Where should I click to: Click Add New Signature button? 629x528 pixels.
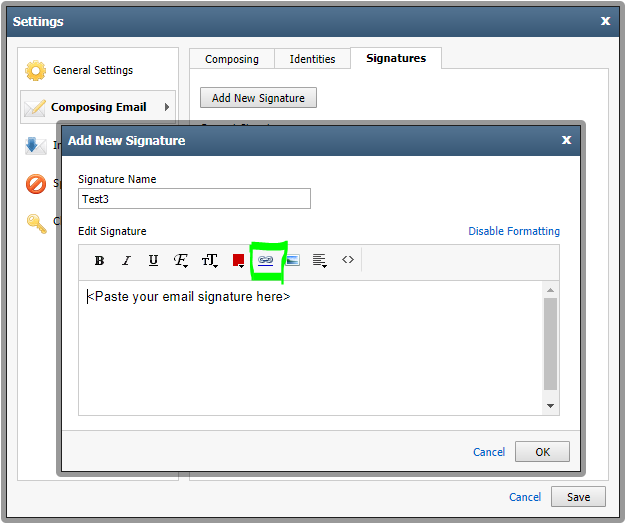(259, 98)
